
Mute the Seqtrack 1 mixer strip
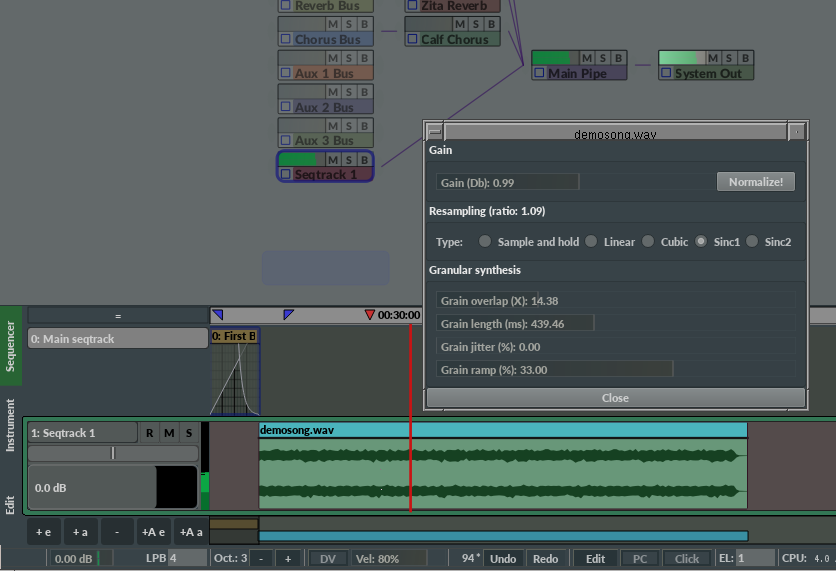[334, 160]
